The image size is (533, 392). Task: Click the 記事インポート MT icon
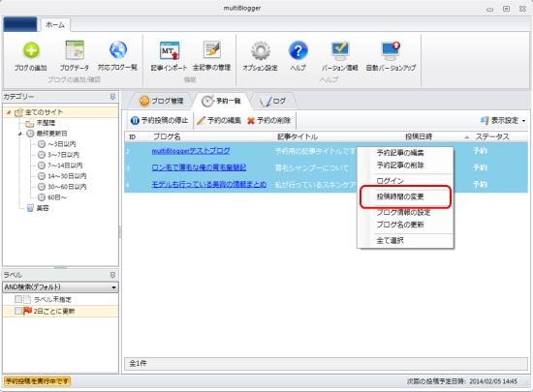169,50
